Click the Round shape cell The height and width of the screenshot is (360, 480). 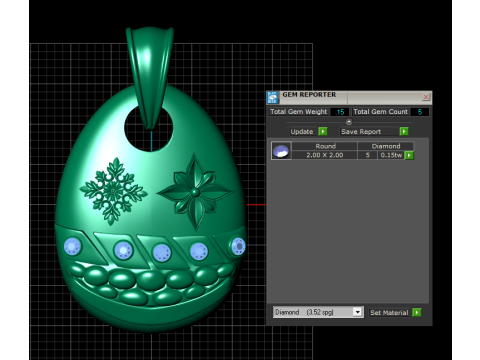325,146
